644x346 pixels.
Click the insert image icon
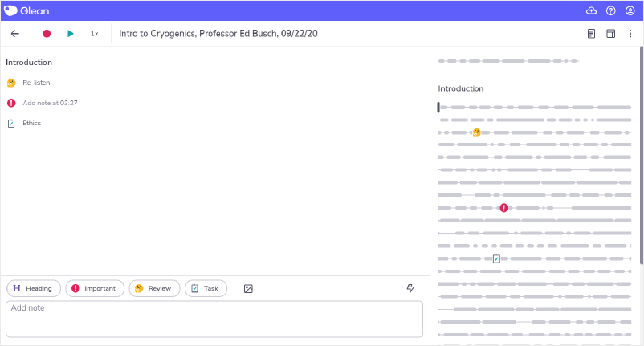click(248, 288)
